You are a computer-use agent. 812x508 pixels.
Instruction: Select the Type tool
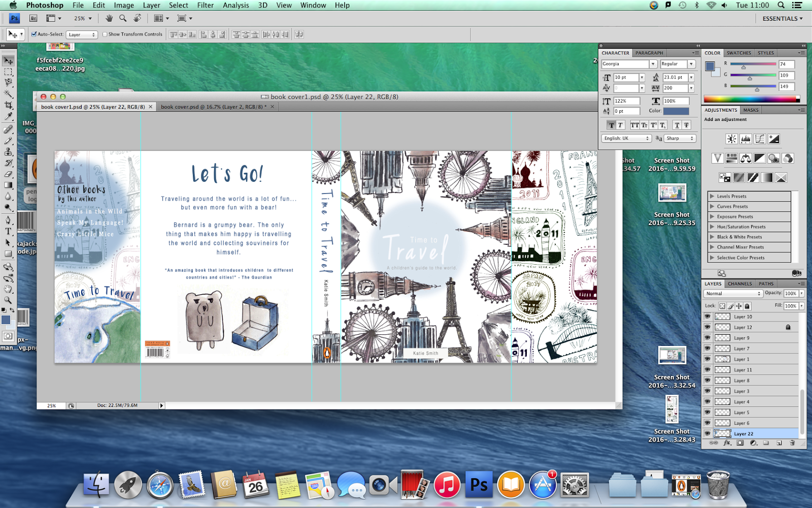coord(9,231)
